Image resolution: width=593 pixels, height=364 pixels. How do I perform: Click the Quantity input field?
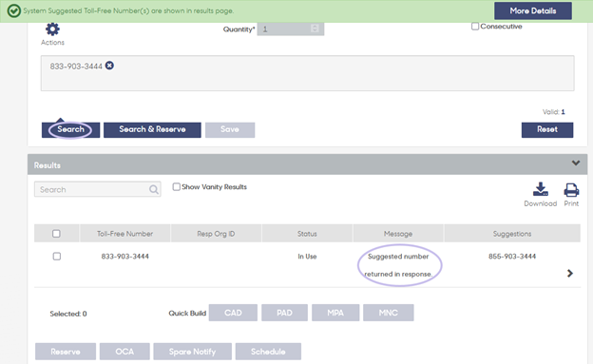pyautogui.click(x=291, y=29)
